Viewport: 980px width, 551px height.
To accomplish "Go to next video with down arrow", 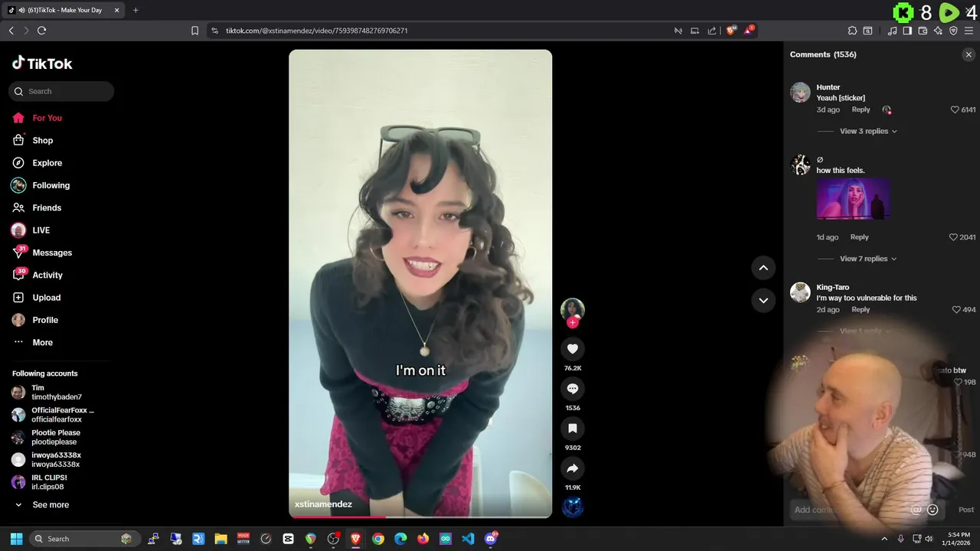I will [x=763, y=300].
